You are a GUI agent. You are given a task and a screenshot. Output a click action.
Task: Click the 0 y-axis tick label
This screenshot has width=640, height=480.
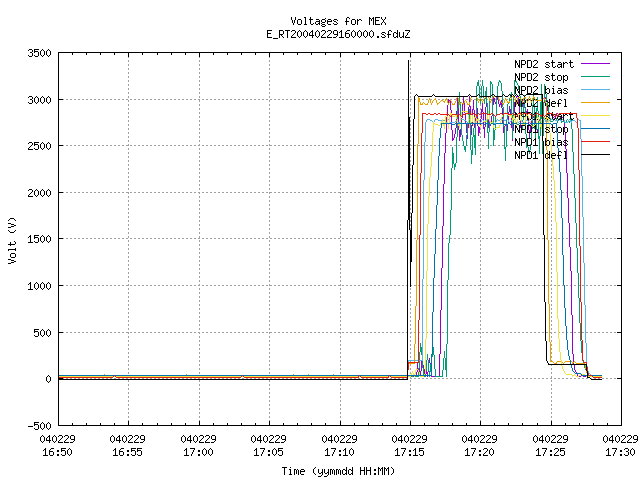coord(49,379)
